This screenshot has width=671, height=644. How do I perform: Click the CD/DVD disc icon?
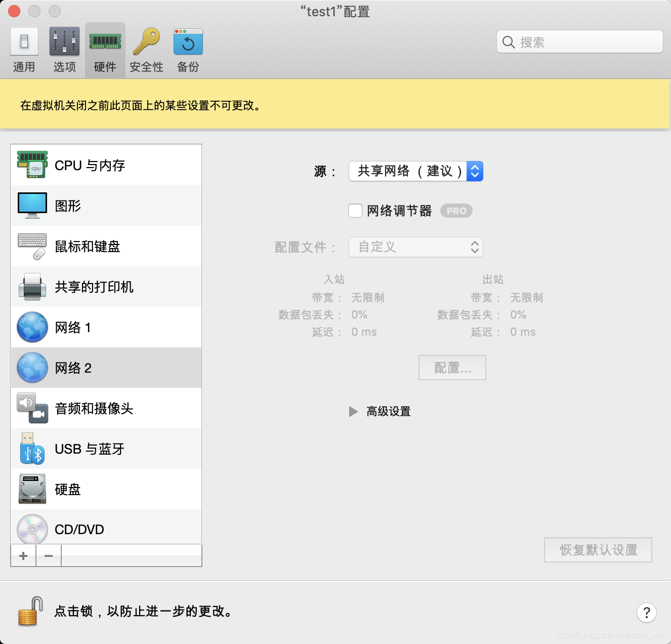click(32, 530)
